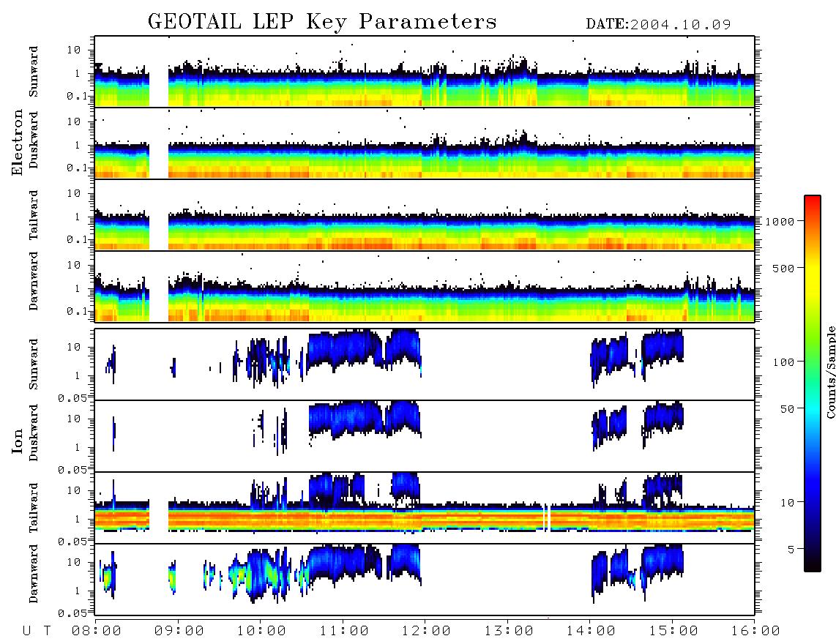
Task: Select the 1000 color bar tick label
Action: click(780, 221)
